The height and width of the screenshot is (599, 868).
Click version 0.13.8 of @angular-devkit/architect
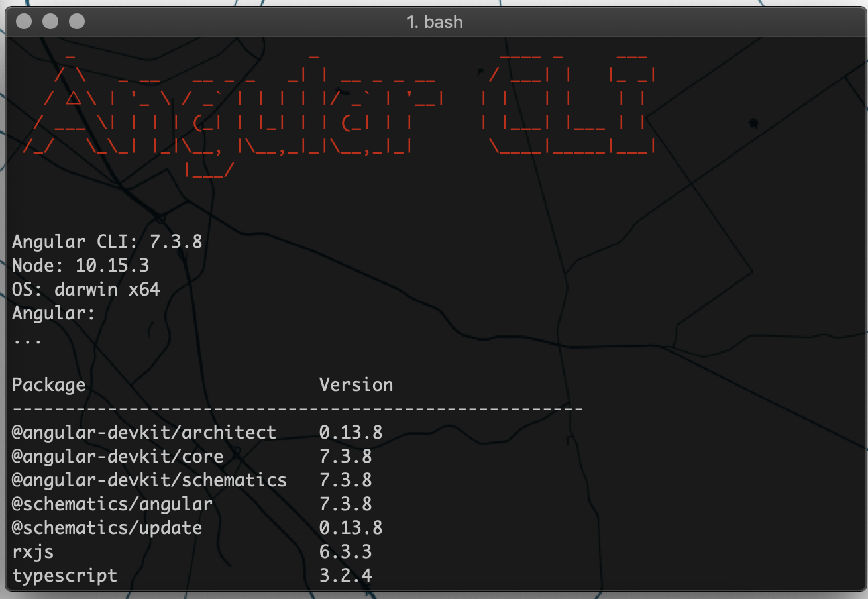pyautogui.click(x=351, y=433)
